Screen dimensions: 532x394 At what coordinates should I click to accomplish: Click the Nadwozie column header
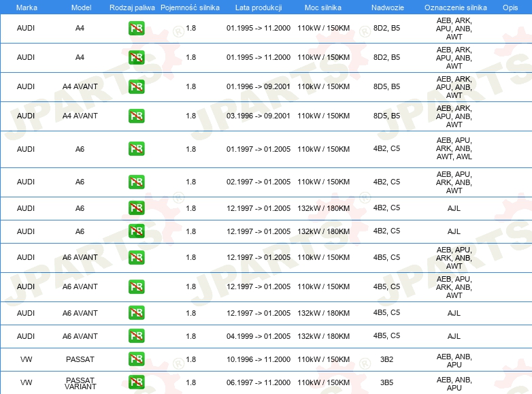388,7
